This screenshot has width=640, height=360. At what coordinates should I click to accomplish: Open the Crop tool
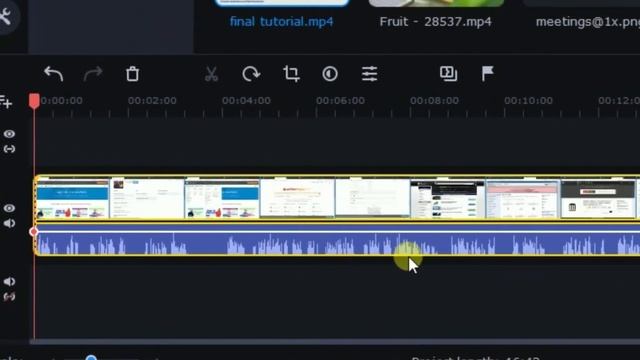click(291, 74)
